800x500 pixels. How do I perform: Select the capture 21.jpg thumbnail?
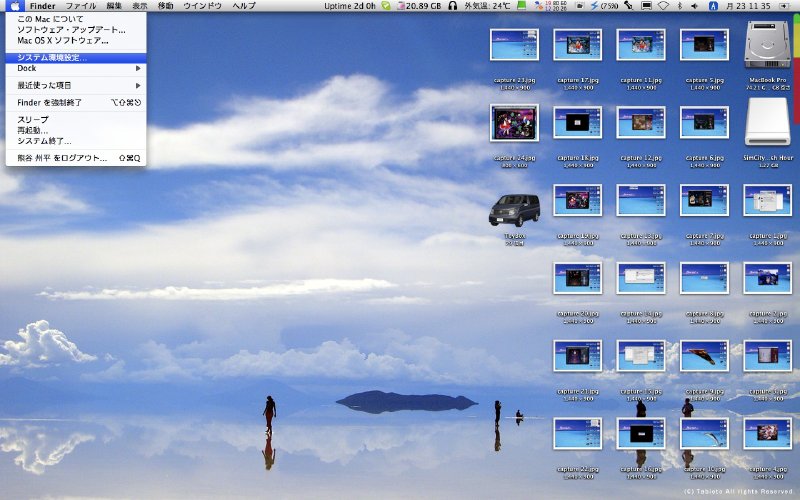pyautogui.click(x=578, y=356)
